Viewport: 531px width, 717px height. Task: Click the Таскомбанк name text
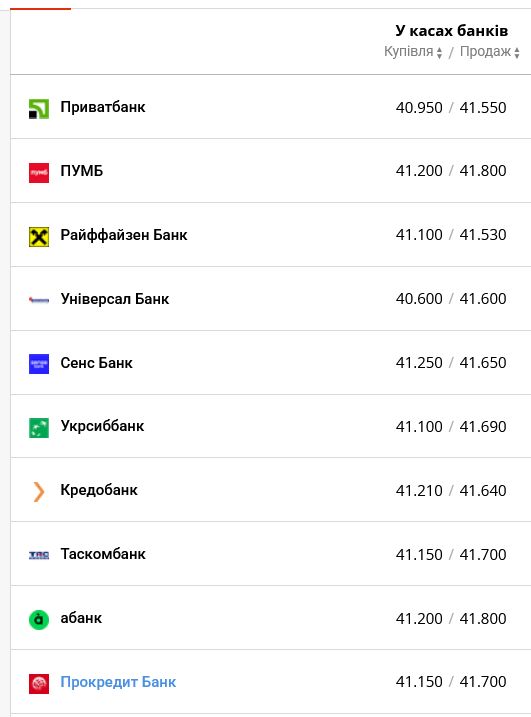(103, 554)
